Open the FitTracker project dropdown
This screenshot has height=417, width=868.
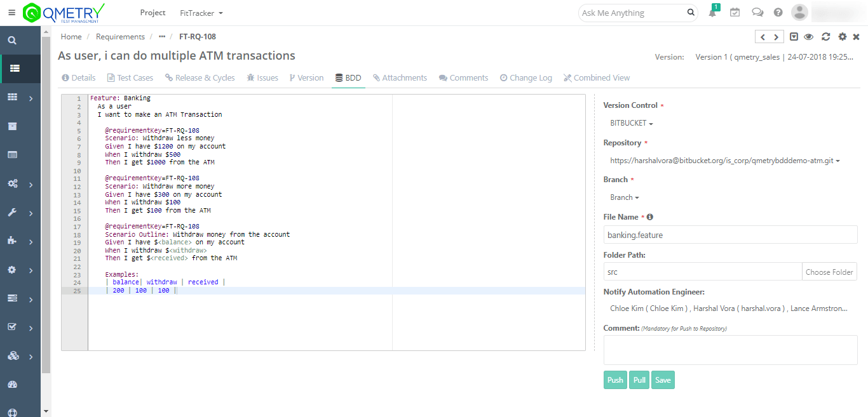tap(201, 13)
